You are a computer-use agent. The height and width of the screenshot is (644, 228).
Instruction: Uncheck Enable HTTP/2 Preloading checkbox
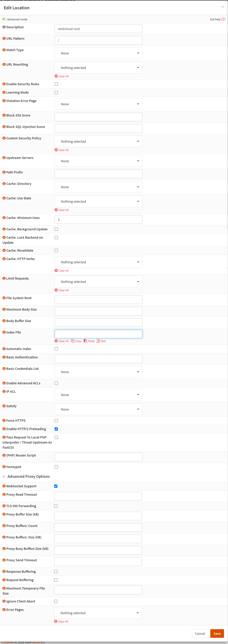[x=56, y=429]
